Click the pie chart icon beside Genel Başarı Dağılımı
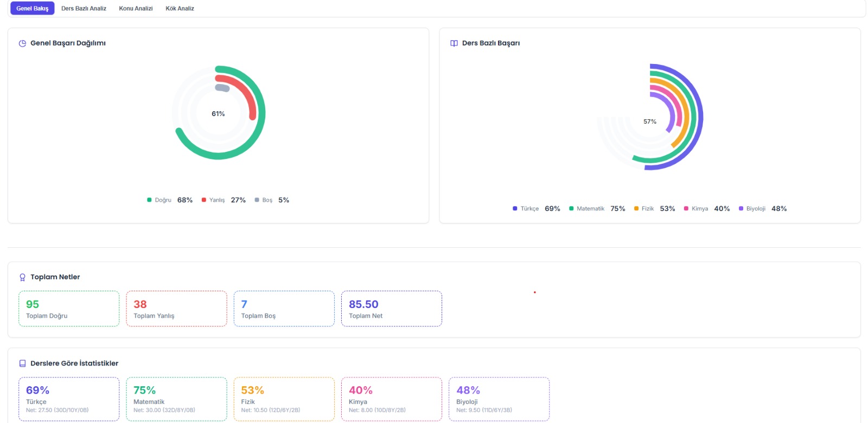The image size is (868, 423). coord(22,43)
